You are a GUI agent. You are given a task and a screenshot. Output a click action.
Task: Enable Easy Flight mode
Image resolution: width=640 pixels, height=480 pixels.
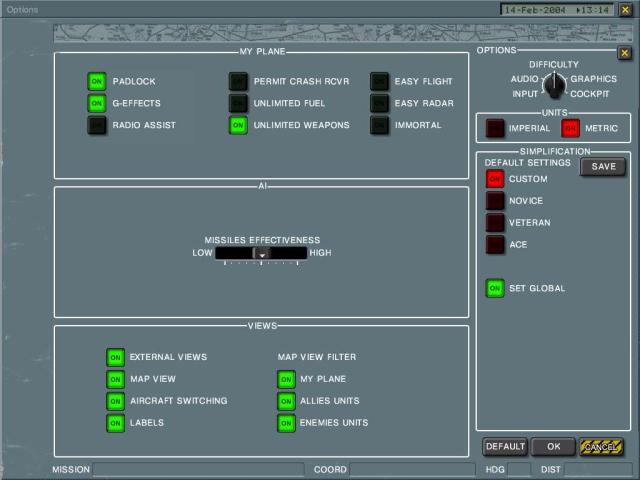click(x=380, y=81)
